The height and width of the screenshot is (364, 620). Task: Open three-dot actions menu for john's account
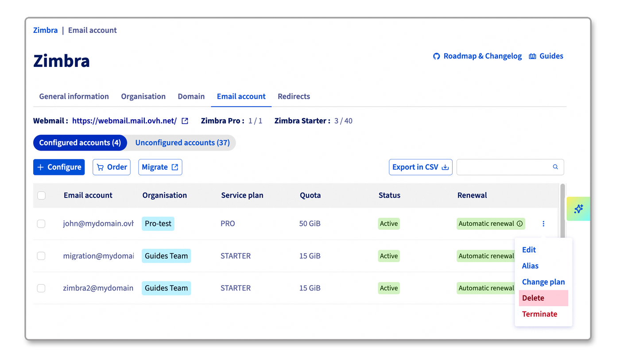[543, 224]
